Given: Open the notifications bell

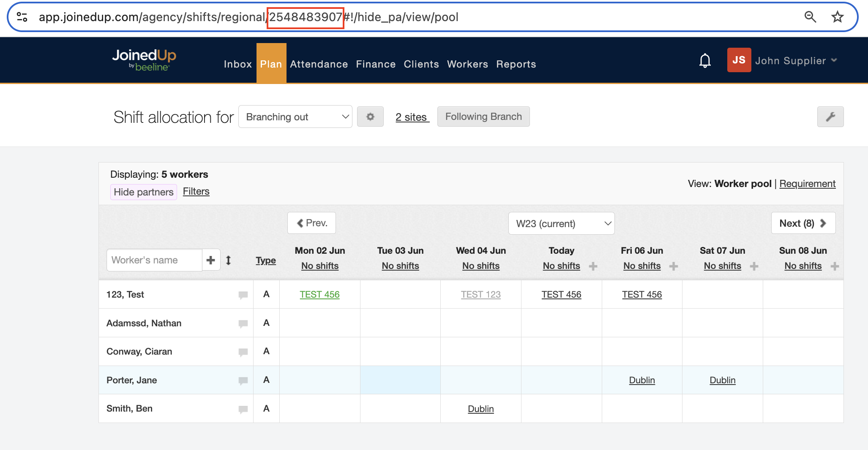Looking at the screenshot, I should 704,61.
